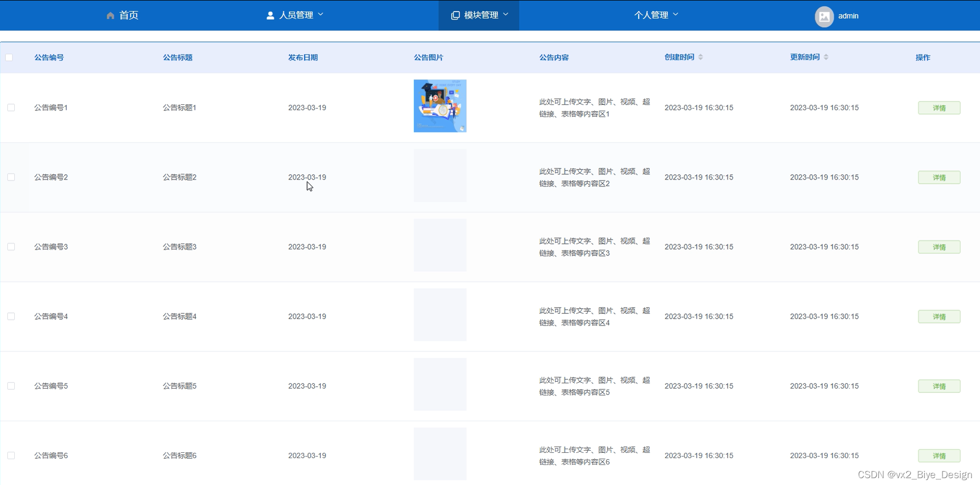Open 详情 for 公告编号4
Image resolution: width=980 pixels, height=485 pixels.
(939, 316)
